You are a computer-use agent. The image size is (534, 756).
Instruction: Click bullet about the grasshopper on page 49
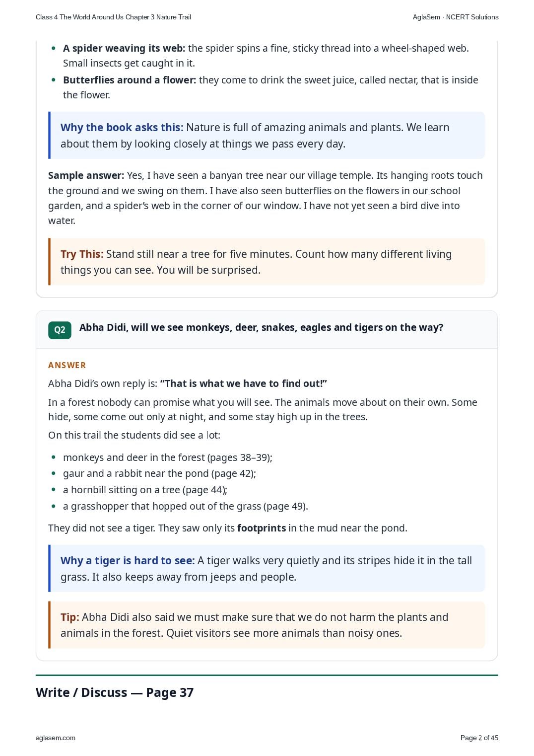pyautogui.click(x=186, y=506)
